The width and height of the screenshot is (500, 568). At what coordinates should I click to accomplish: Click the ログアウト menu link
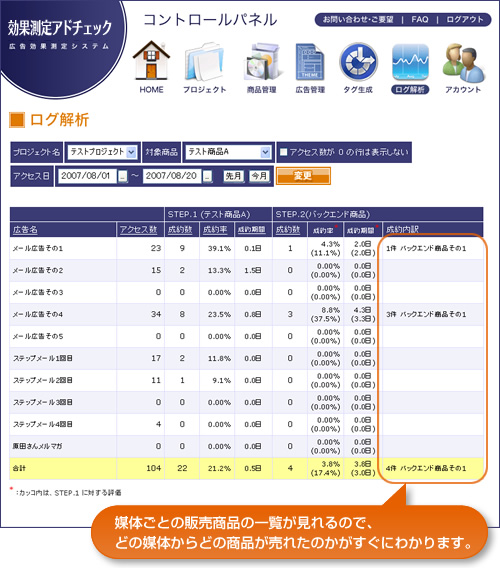click(465, 20)
